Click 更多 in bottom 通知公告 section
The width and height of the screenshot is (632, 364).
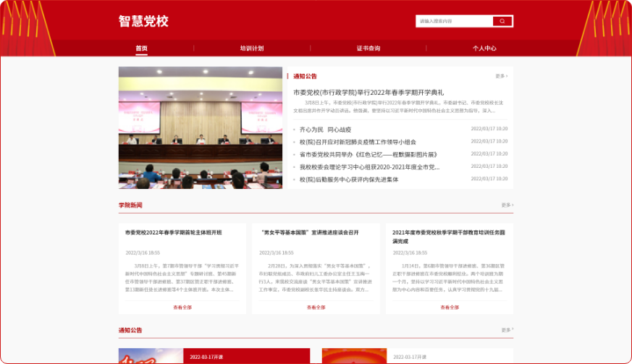pyautogui.click(x=507, y=330)
